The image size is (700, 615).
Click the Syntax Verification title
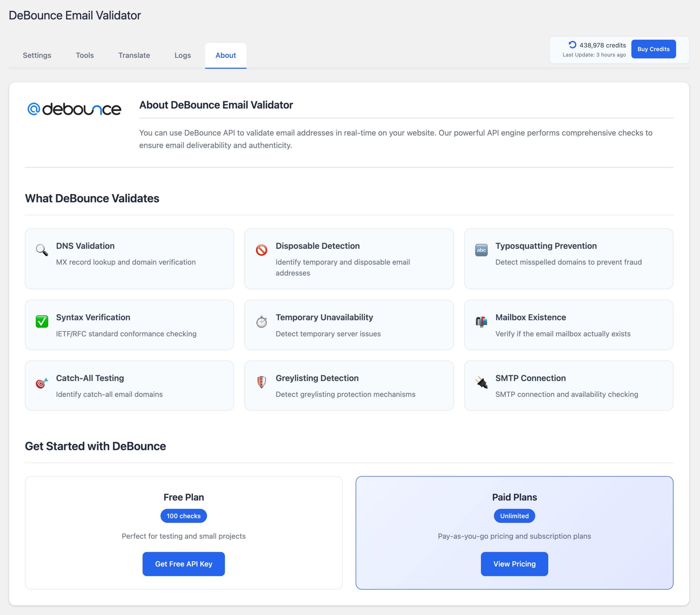coord(93,317)
